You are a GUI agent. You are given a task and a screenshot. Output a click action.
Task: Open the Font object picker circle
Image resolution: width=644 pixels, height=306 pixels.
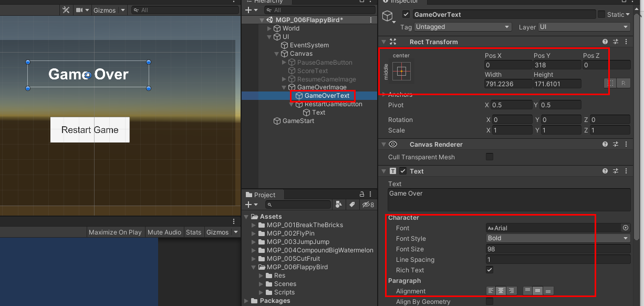[626, 228]
